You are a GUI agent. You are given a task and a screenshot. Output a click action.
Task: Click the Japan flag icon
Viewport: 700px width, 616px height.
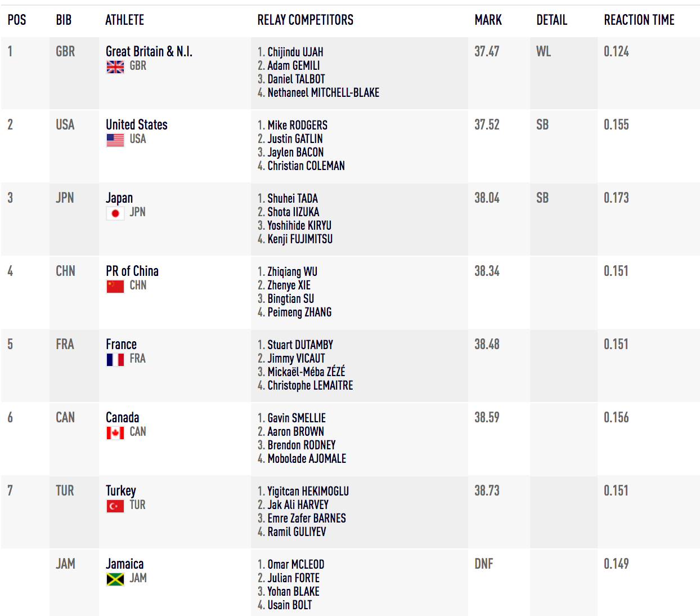(115, 213)
